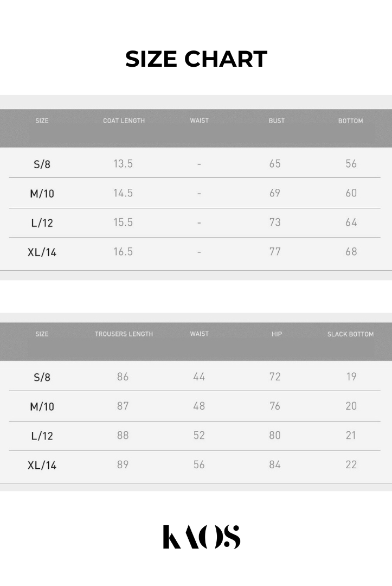Click coat bottom value 64
Viewport: 392px width, 586px height.
(x=351, y=222)
